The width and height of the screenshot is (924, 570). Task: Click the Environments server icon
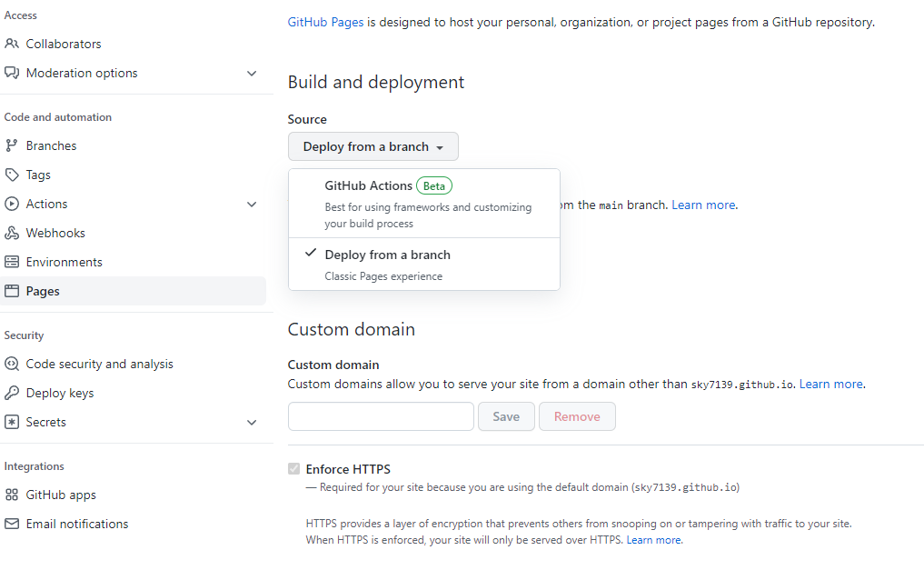pos(12,262)
